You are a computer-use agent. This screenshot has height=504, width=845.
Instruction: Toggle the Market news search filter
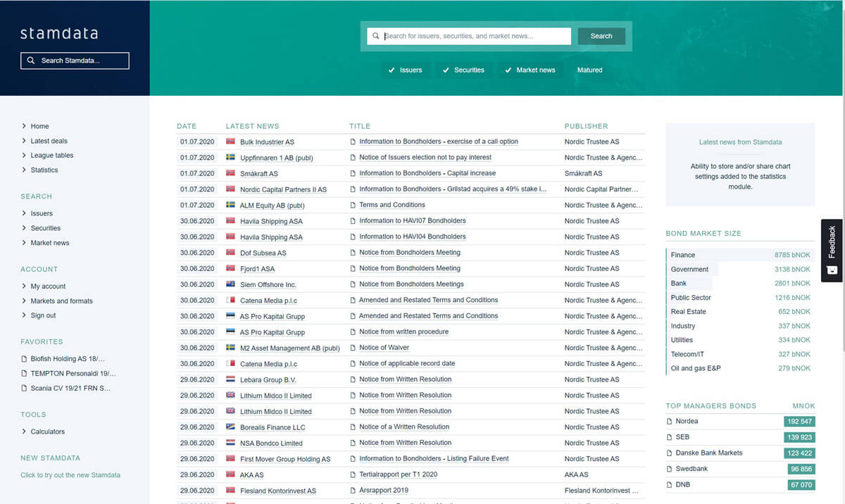tap(530, 70)
